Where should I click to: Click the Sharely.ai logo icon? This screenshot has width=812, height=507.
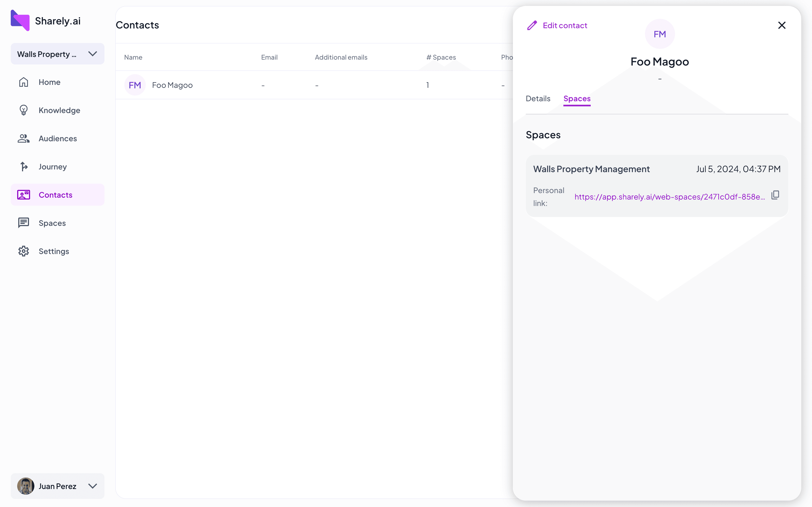[x=20, y=20]
